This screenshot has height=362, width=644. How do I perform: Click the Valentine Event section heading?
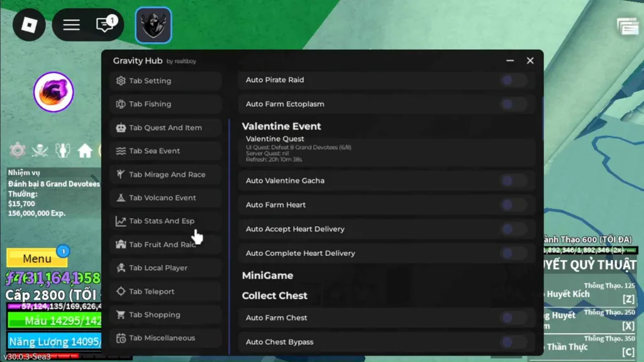click(281, 126)
